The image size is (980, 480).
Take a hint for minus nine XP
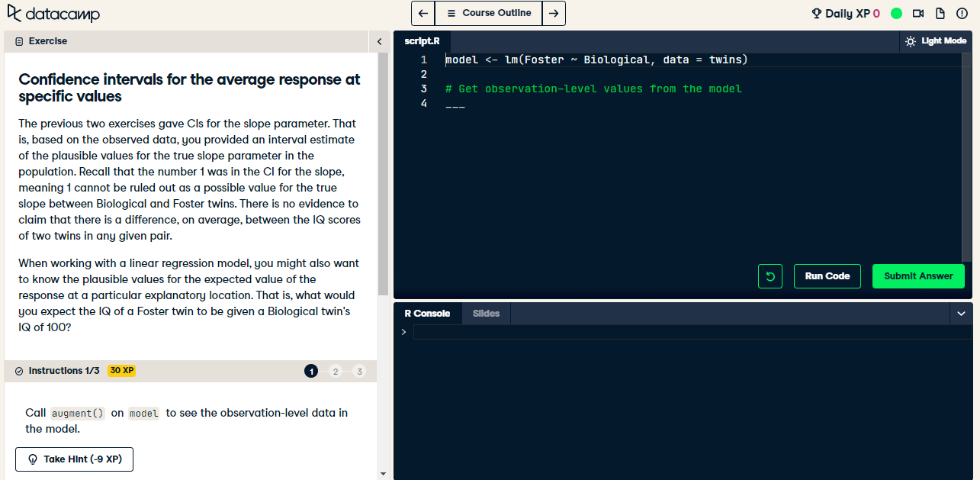pos(74,459)
